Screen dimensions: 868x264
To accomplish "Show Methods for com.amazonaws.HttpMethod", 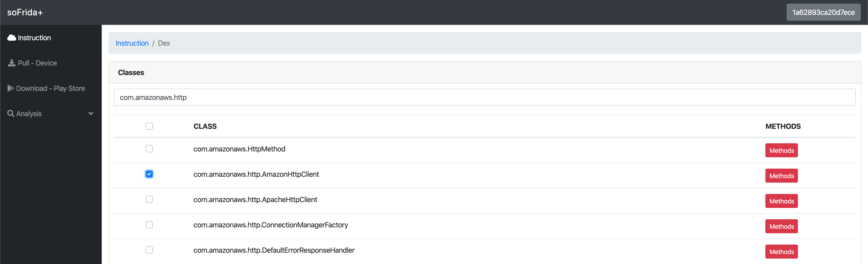I will (781, 151).
